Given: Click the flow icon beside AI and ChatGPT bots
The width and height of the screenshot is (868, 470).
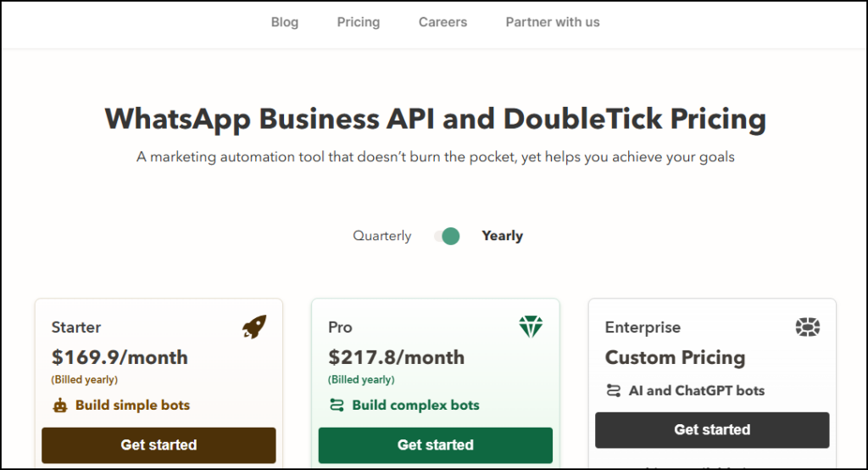Looking at the screenshot, I should 614,391.
